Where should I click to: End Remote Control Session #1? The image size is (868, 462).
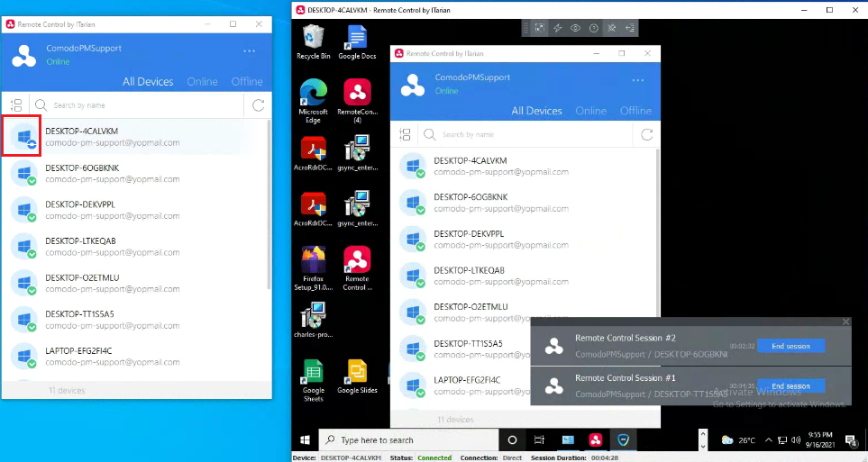(790, 385)
